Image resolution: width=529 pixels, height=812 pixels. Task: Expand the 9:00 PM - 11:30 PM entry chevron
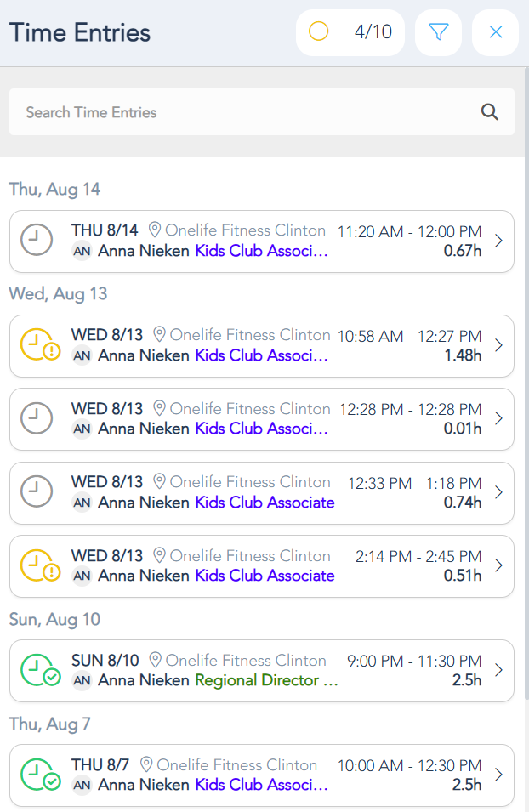click(x=498, y=671)
